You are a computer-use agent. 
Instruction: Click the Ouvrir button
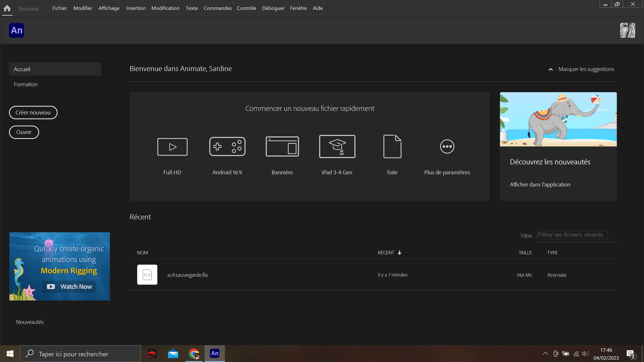pos(24,132)
